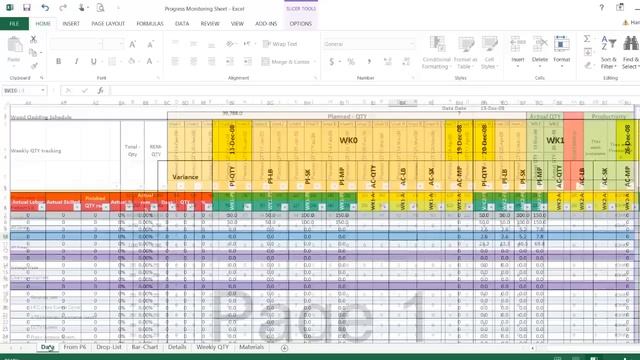Increase decimal places

click(x=387, y=62)
